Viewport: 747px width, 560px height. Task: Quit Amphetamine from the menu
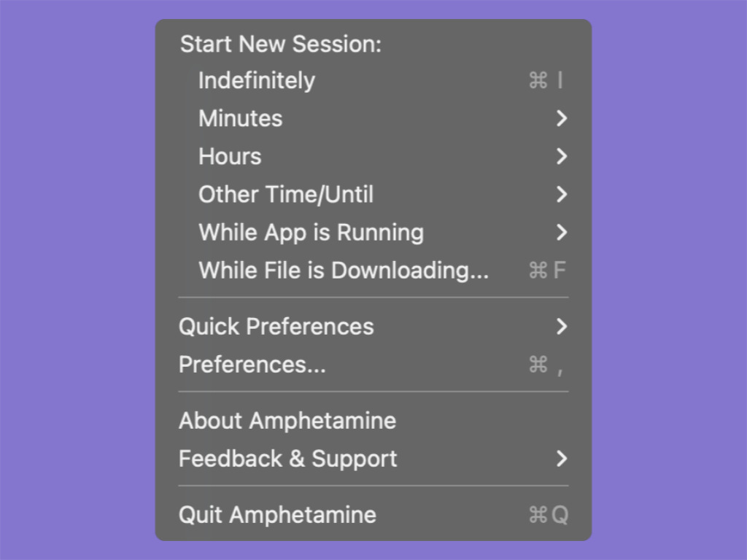click(277, 515)
